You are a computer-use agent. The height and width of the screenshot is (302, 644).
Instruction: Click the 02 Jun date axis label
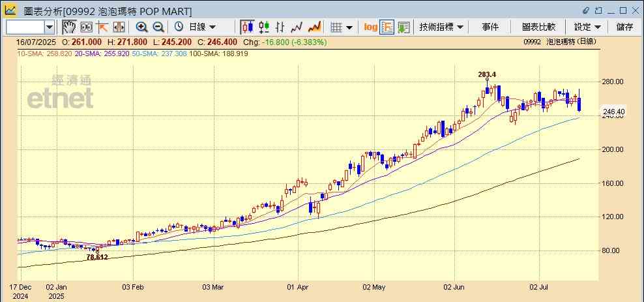tap(454, 287)
